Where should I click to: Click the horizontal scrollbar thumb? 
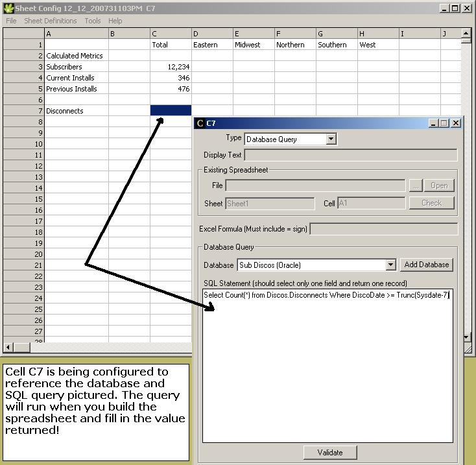point(22,347)
